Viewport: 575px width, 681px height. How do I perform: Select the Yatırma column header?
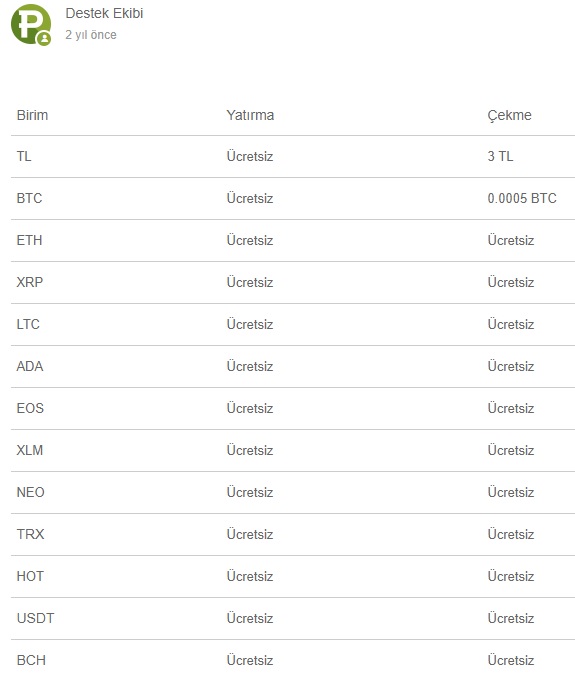(x=250, y=115)
